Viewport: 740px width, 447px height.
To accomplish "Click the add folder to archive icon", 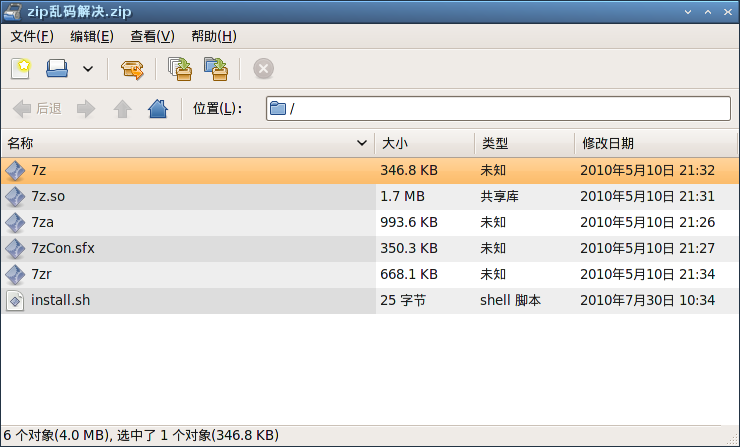I will [x=216, y=69].
